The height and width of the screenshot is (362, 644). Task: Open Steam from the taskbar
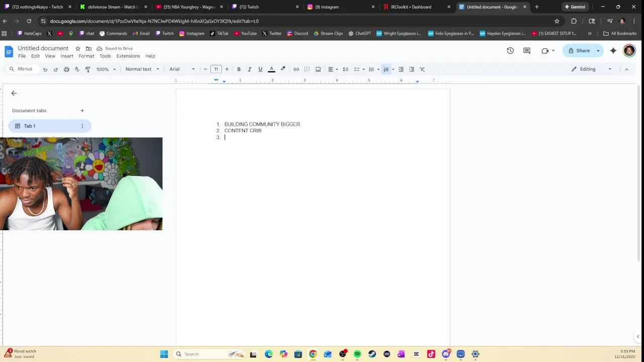(372, 354)
